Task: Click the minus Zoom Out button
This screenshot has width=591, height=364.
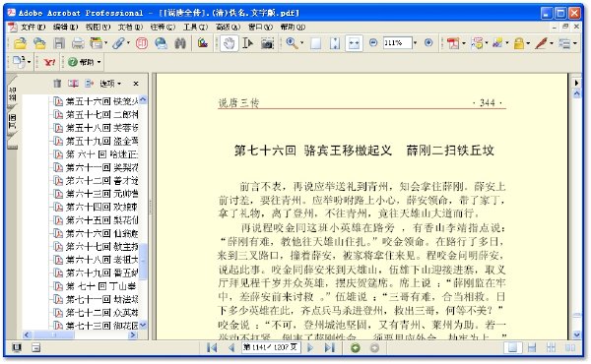Action: tap(373, 43)
